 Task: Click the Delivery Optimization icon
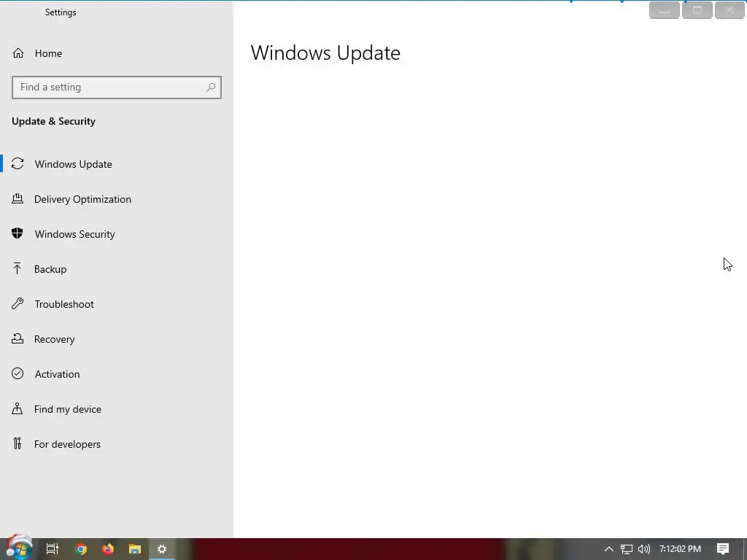coord(18,198)
